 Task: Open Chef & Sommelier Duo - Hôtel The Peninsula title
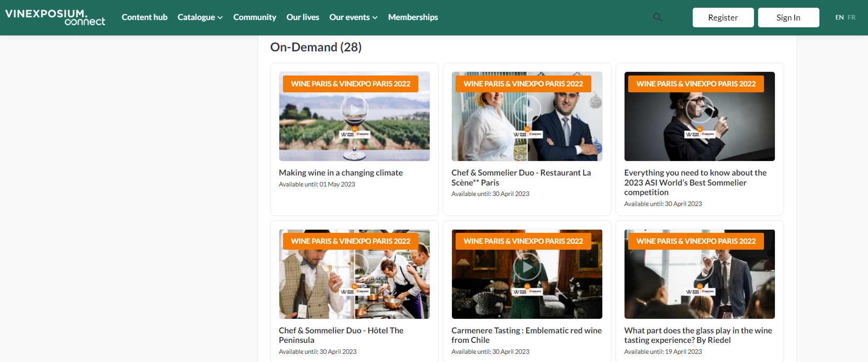(x=341, y=335)
